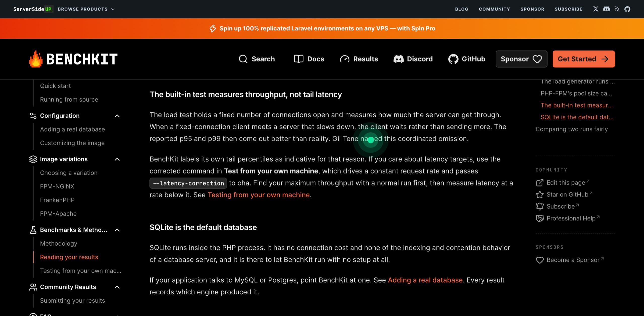This screenshot has height=316, width=644.
Task: Click the arrow icon on Get Started
Action: point(605,59)
